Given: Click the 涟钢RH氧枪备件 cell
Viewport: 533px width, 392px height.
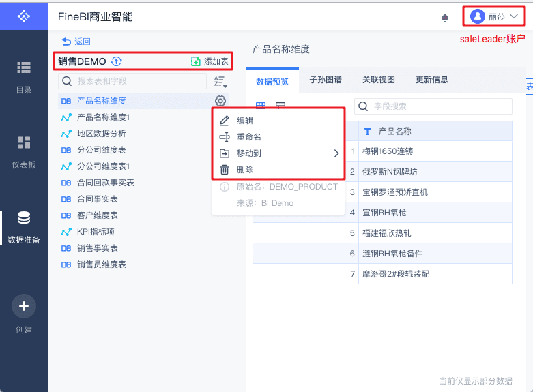Looking at the screenshot, I should (435, 254).
